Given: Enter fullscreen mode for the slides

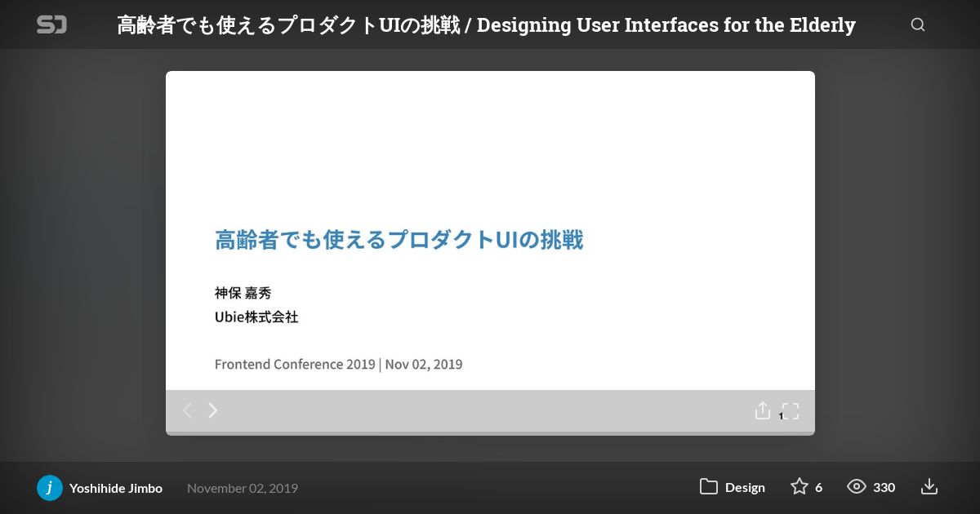Looking at the screenshot, I should point(790,410).
